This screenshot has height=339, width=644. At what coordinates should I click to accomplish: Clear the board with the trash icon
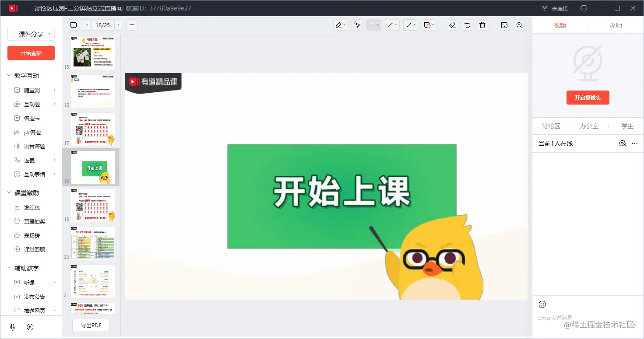[x=482, y=25]
